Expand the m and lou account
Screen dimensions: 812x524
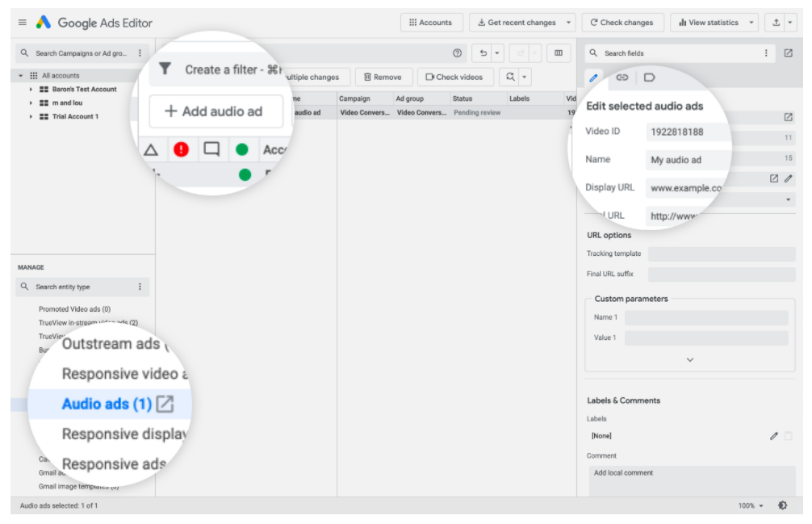31,103
